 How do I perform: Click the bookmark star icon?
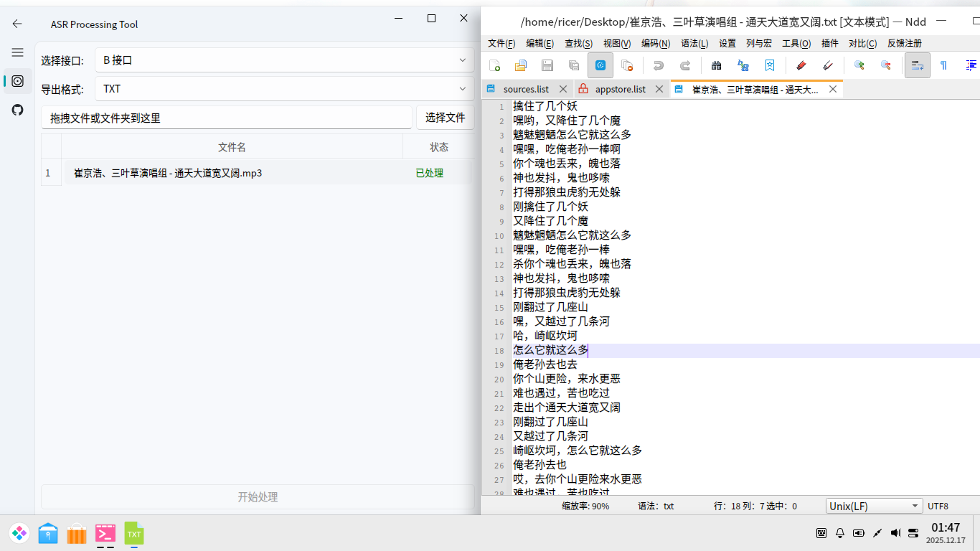click(x=770, y=65)
